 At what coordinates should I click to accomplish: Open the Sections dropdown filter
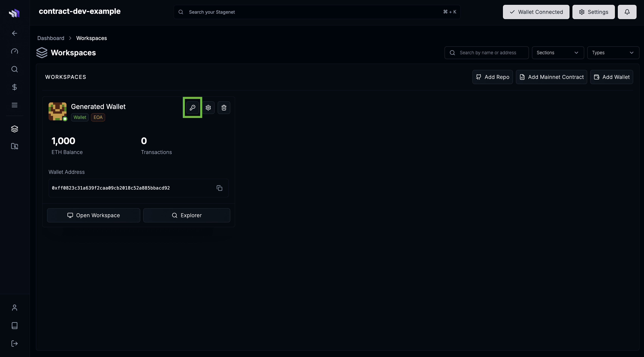[x=558, y=53]
